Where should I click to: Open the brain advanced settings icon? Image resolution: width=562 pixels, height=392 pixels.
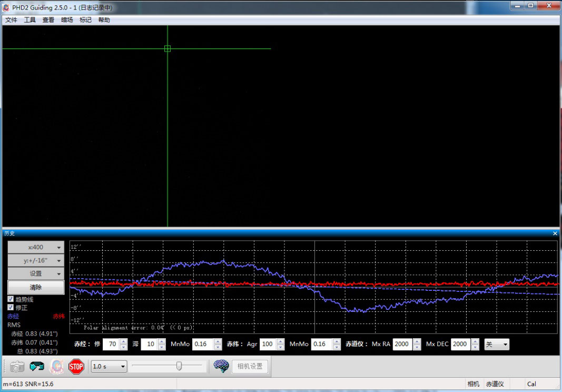[221, 366]
